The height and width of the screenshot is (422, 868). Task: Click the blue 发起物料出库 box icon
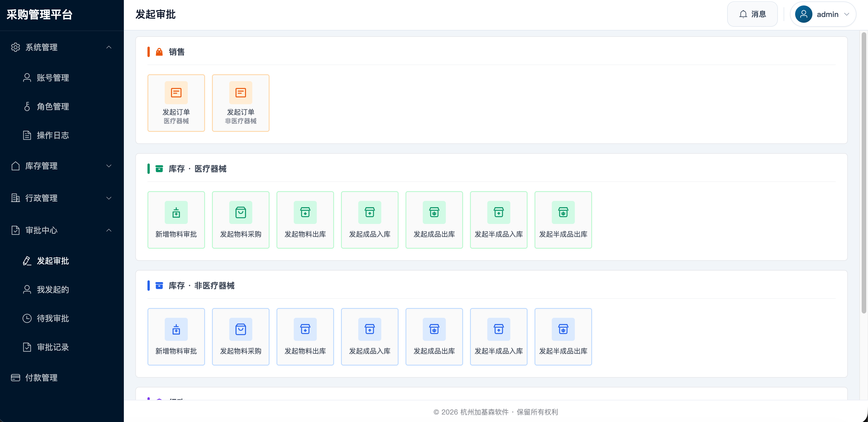coord(305,329)
